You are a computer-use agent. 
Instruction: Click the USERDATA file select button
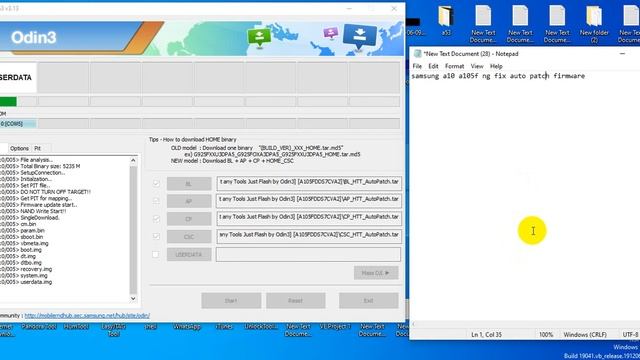189,254
